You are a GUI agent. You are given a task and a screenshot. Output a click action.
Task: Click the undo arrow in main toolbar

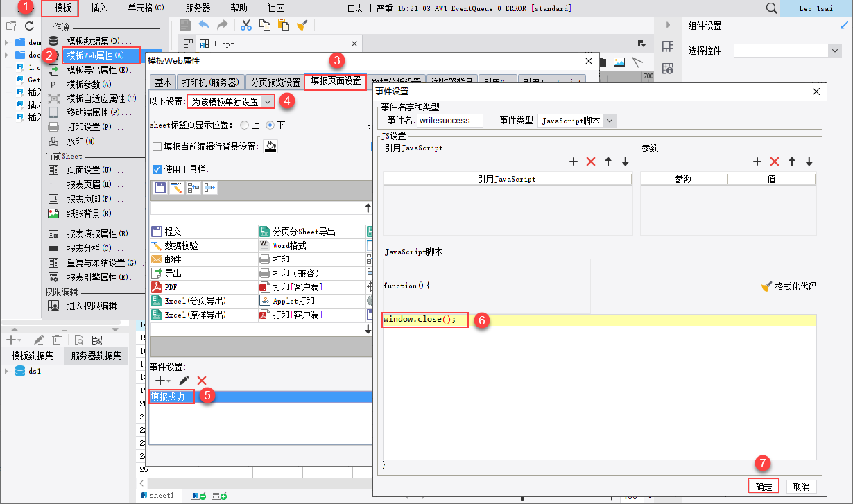tap(204, 25)
